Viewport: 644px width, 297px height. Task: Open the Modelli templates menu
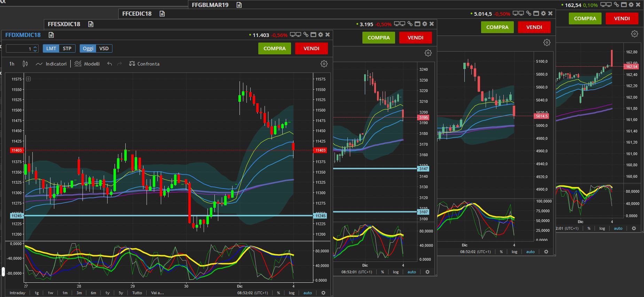87,64
